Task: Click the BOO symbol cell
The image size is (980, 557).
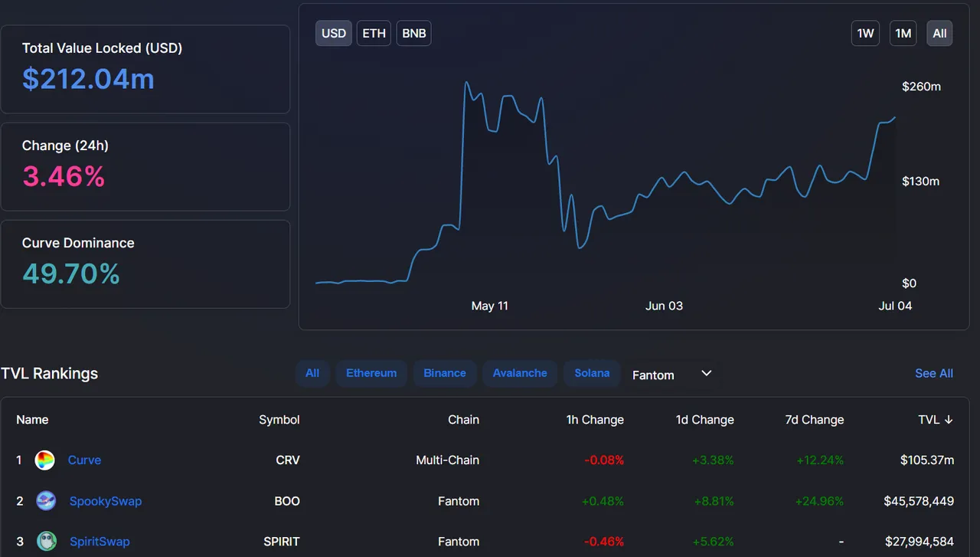Action: pyautogui.click(x=287, y=501)
